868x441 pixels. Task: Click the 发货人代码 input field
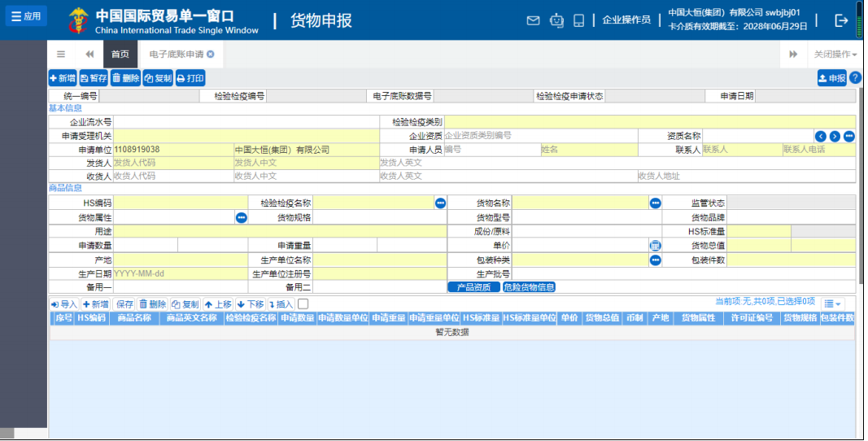coord(174,163)
